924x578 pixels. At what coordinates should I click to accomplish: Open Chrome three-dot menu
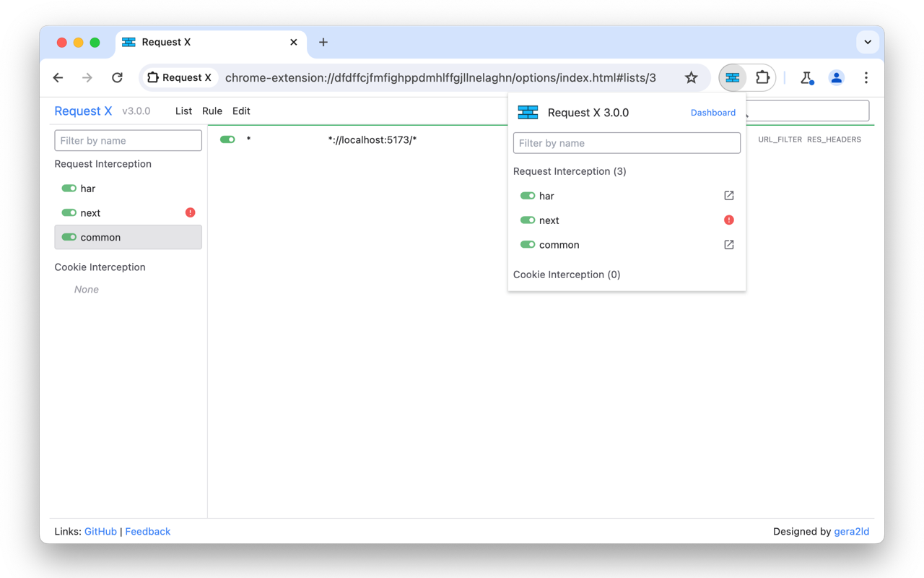(x=866, y=77)
